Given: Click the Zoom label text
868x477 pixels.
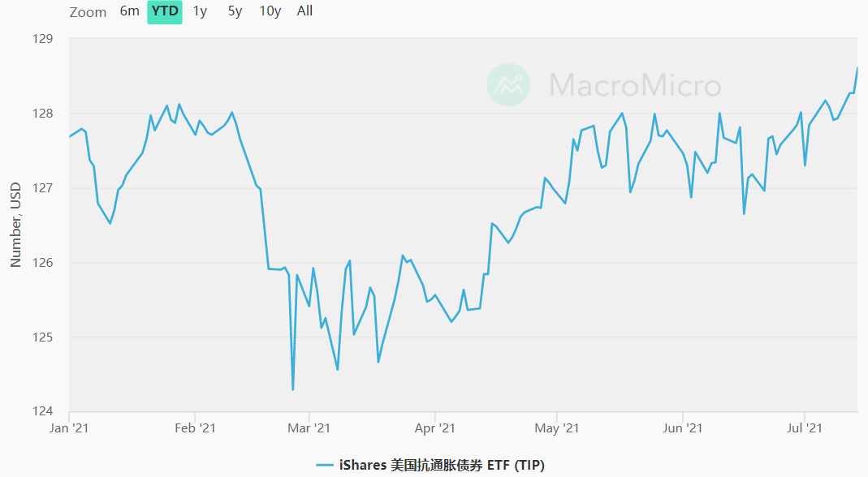Looking at the screenshot, I should click(x=88, y=12).
